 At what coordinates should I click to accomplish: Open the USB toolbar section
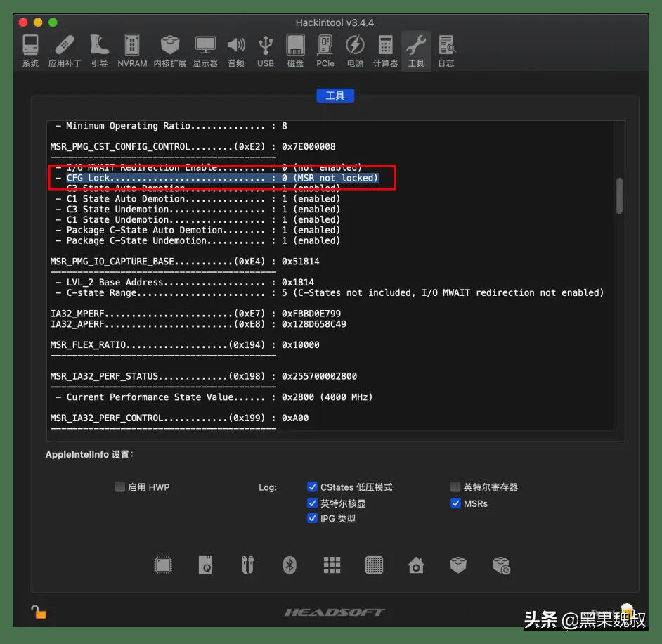pyautogui.click(x=266, y=51)
